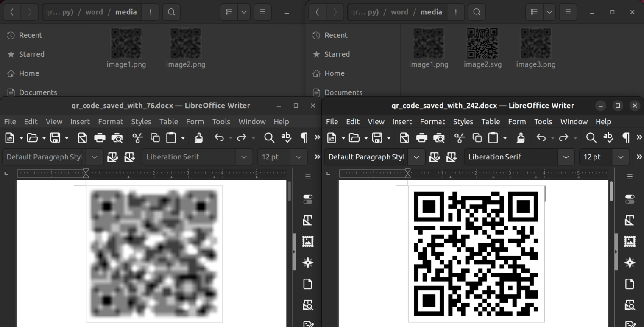Click Copy icon in qr_code_saved_with_242 toolbar
644x327 pixels.
[477, 137]
